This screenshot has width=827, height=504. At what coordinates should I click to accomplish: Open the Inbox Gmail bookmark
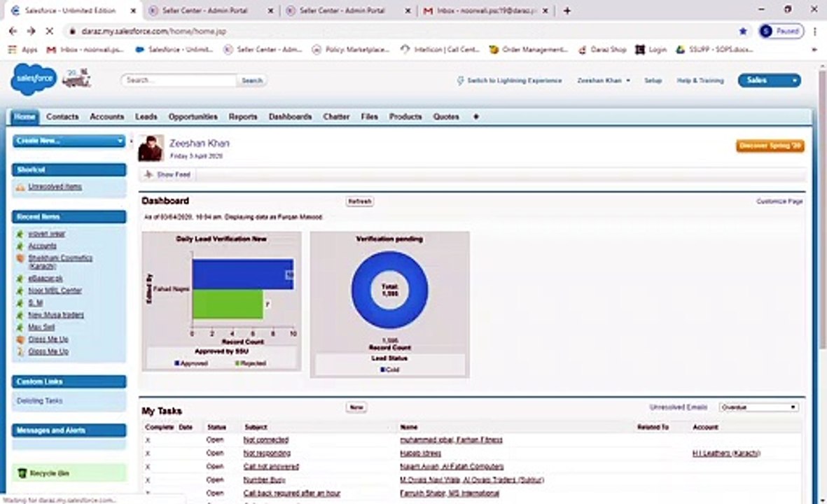(85, 50)
